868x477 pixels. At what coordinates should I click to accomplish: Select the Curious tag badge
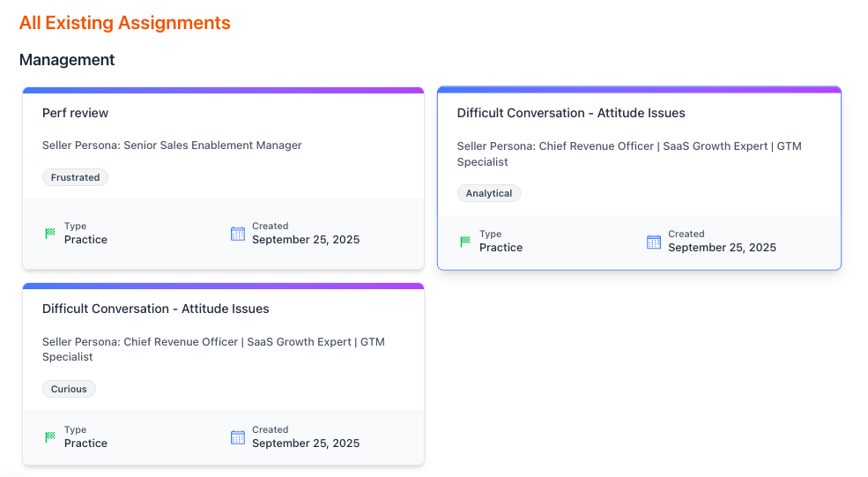(x=69, y=389)
